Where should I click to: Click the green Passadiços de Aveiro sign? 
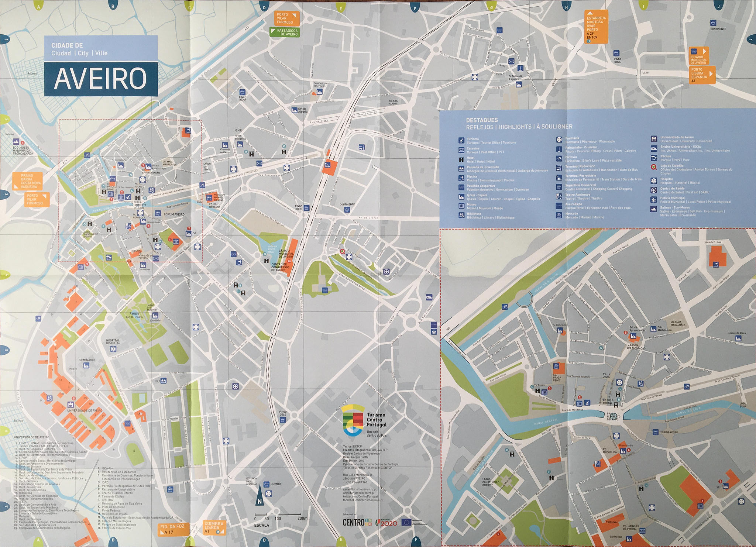pos(284,32)
